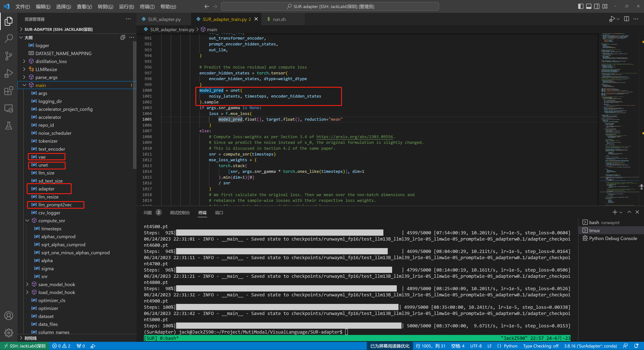The height and width of the screenshot is (350, 644).
Task: Close the bottom panel
Action: coord(637,212)
